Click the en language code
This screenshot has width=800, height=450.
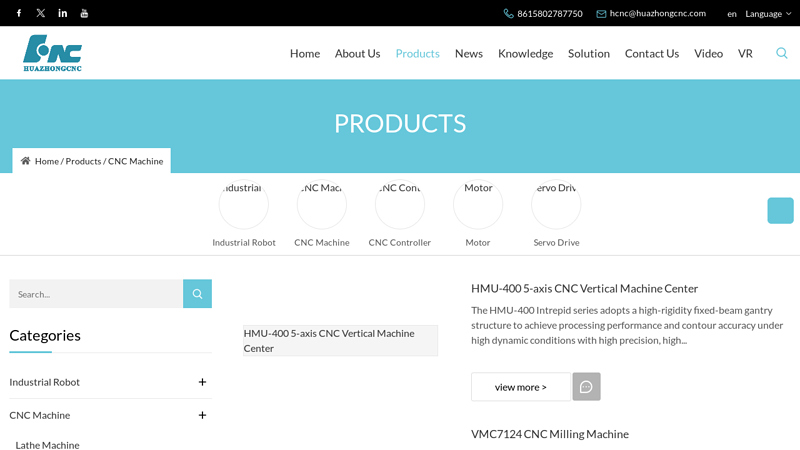point(732,14)
